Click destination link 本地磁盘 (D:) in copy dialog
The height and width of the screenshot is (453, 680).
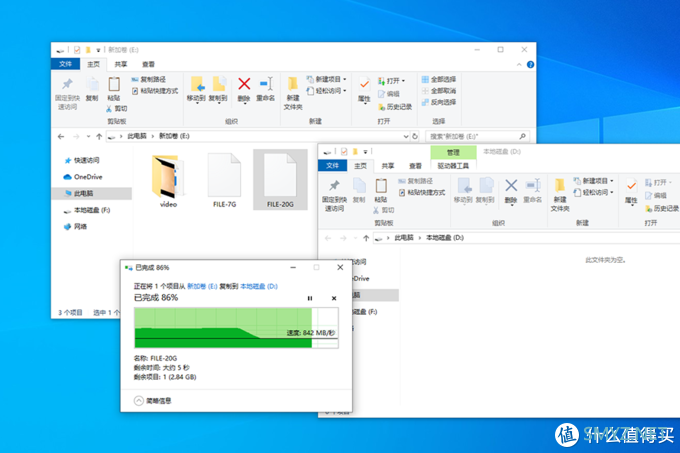tap(259, 286)
